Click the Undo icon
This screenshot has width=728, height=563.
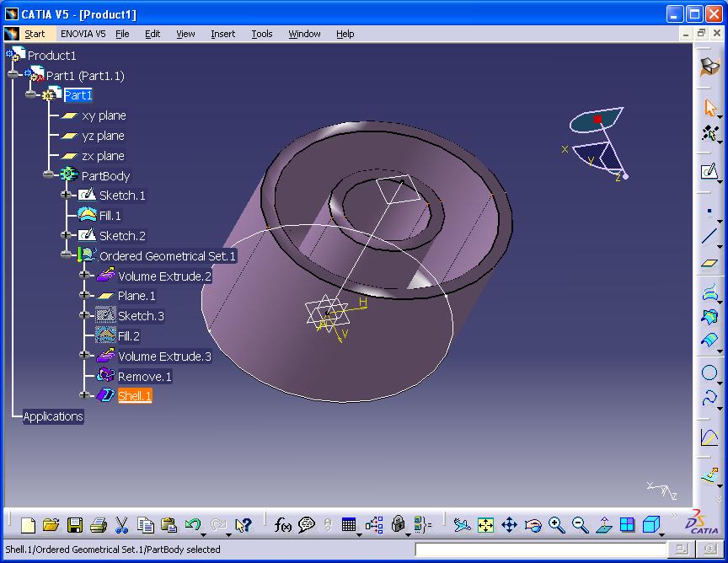(x=192, y=525)
